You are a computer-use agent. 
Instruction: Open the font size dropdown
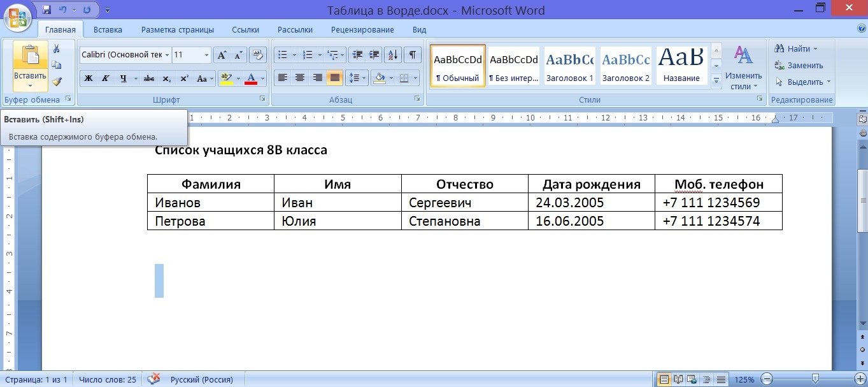[207, 55]
